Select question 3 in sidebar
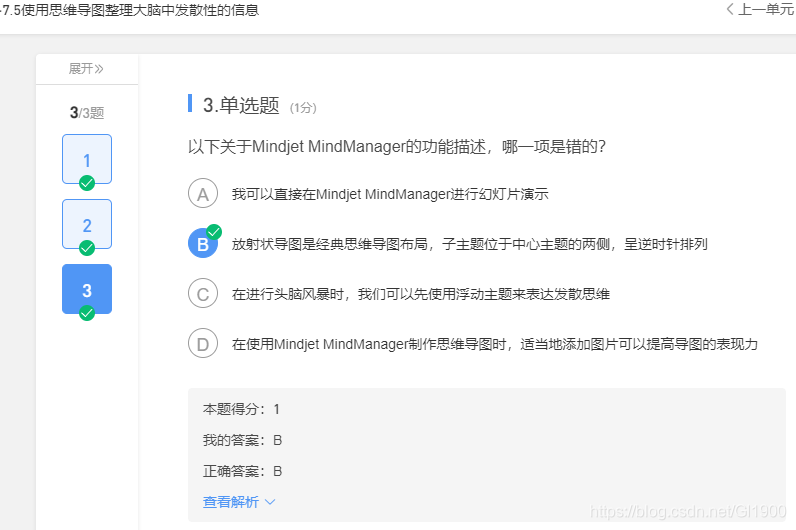 coord(87,289)
